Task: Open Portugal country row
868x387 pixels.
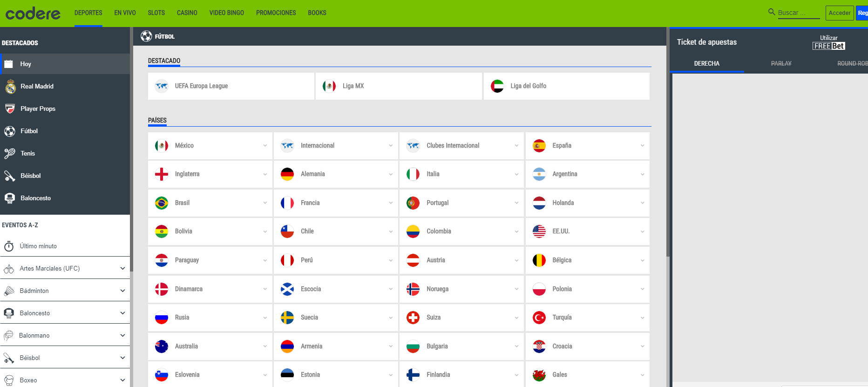Action: coord(461,203)
